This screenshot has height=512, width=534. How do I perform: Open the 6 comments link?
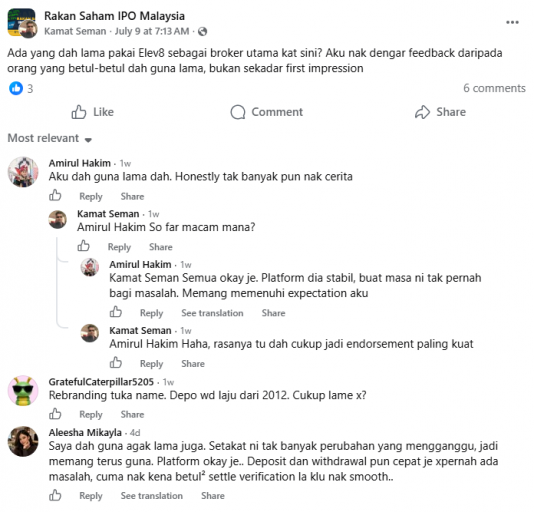(494, 88)
